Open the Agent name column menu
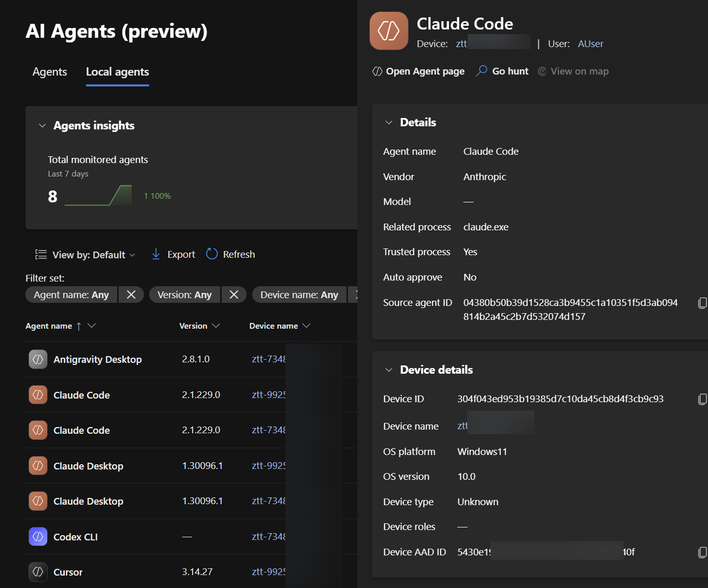The width and height of the screenshot is (708, 588). tap(92, 326)
